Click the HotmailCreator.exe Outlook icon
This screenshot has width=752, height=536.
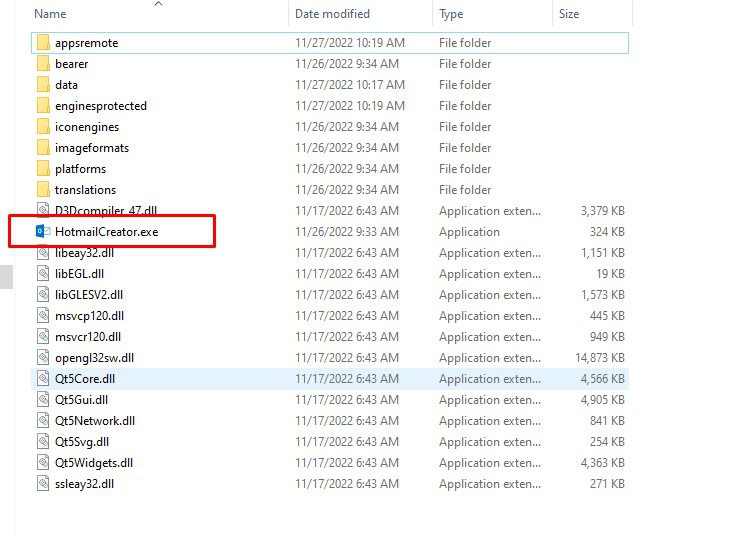(x=43, y=232)
